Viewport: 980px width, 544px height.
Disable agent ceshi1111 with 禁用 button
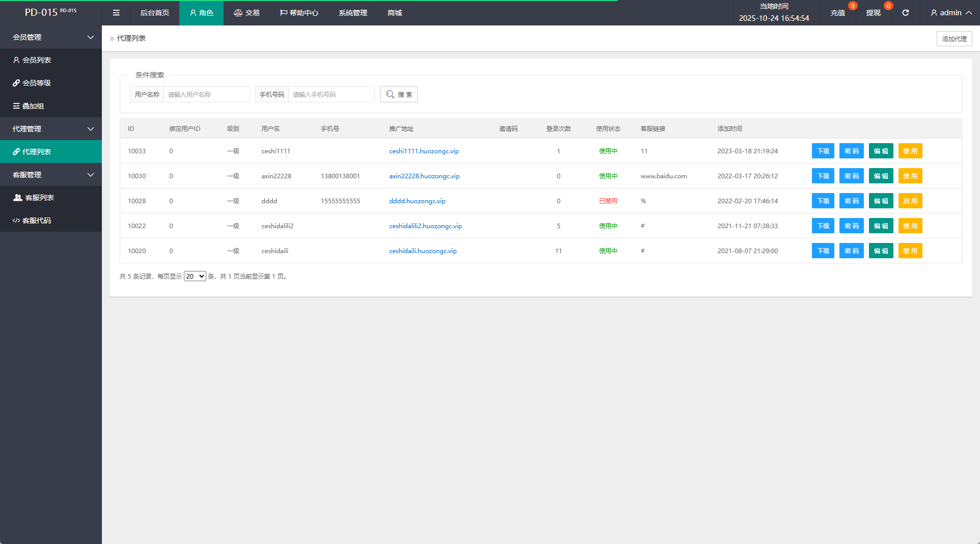[910, 151]
